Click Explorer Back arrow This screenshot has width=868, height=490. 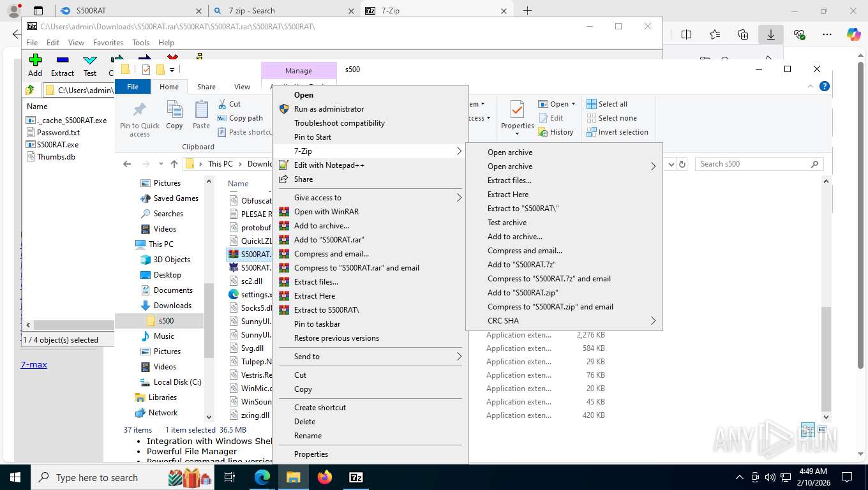pos(127,164)
